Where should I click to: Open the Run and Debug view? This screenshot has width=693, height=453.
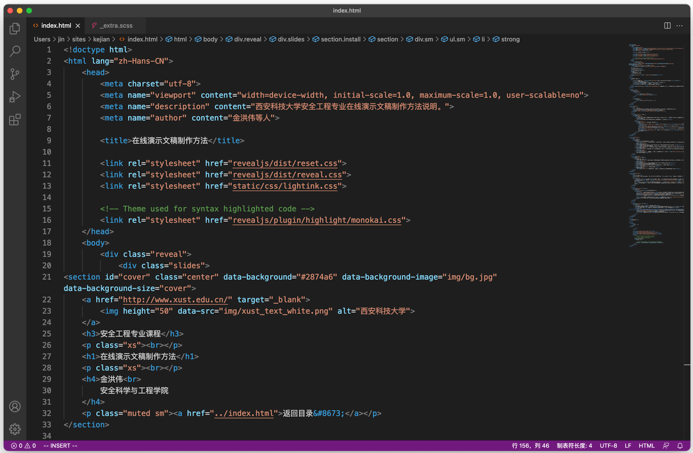click(15, 97)
